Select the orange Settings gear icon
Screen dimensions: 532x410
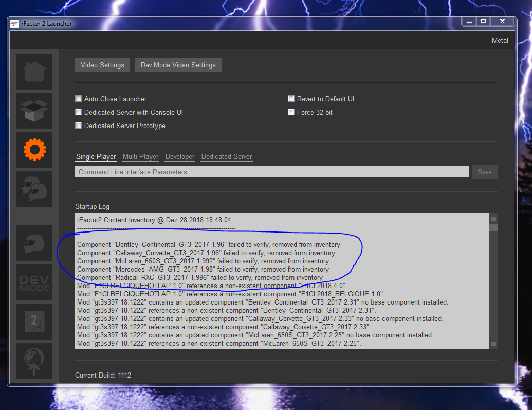(34, 150)
